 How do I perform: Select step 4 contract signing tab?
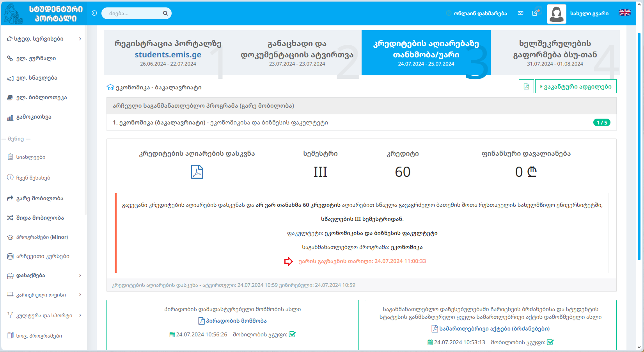click(x=555, y=53)
